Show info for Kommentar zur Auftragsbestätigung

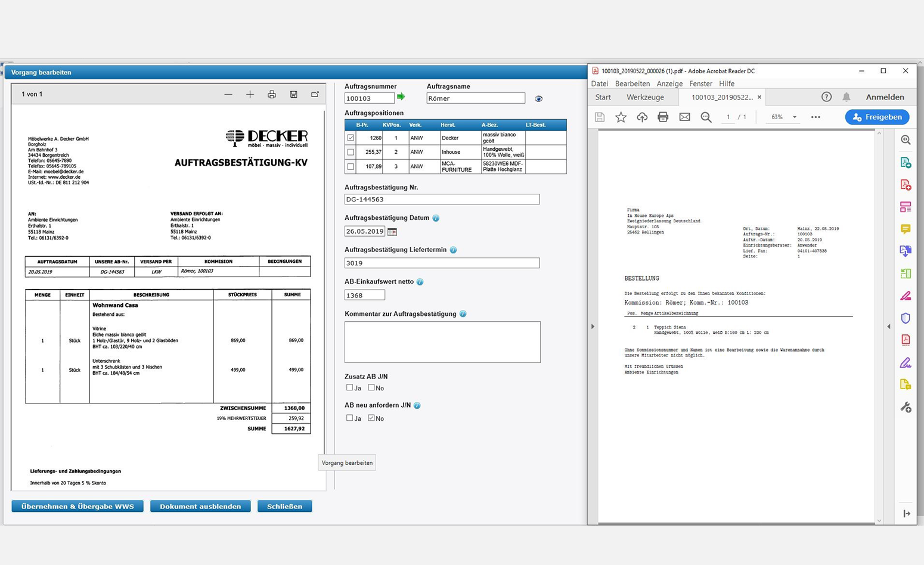(x=463, y=314)
